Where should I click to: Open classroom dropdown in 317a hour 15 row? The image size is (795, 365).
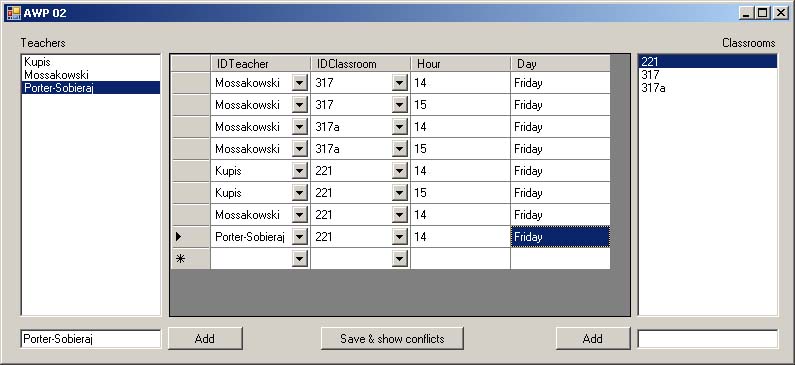pos(400,149)
